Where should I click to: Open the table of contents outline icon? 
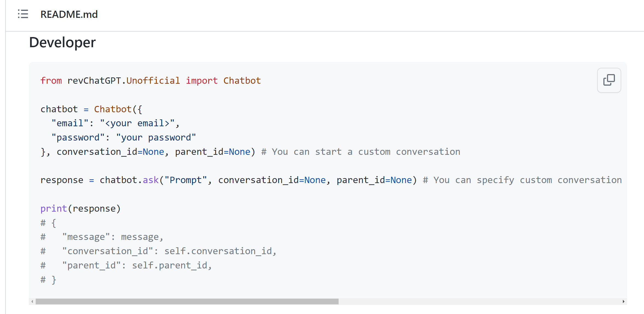[23, 14]
